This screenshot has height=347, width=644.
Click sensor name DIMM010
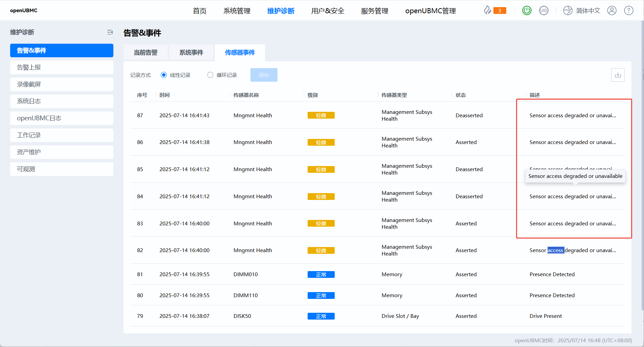click(x=246, y=274)
